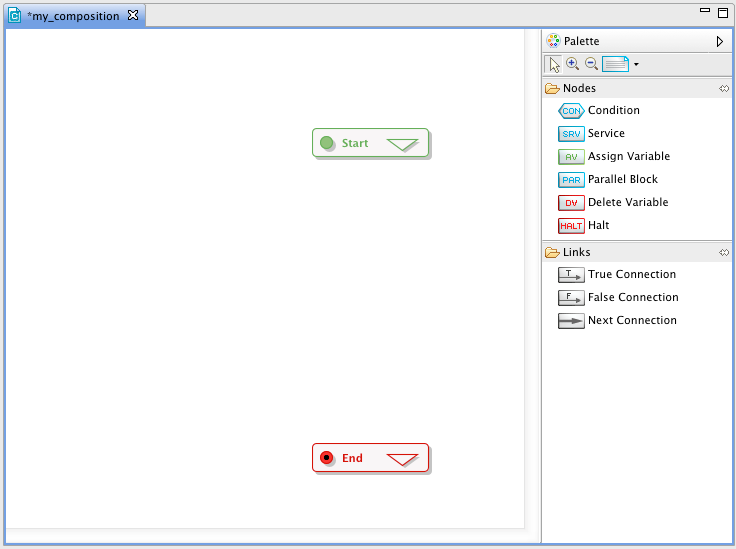Expand the Start node triangle

coord(402,144)
